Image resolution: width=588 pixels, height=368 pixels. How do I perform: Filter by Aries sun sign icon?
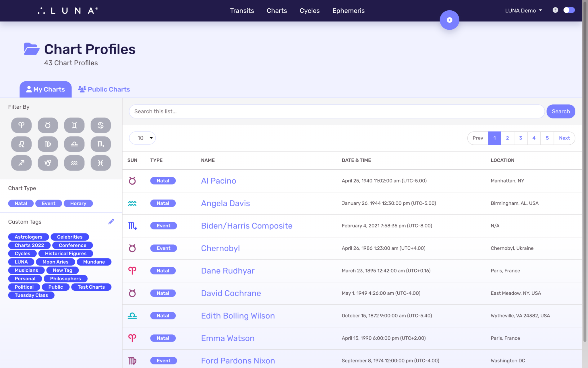pyautogui.click(x=21, y=125)
